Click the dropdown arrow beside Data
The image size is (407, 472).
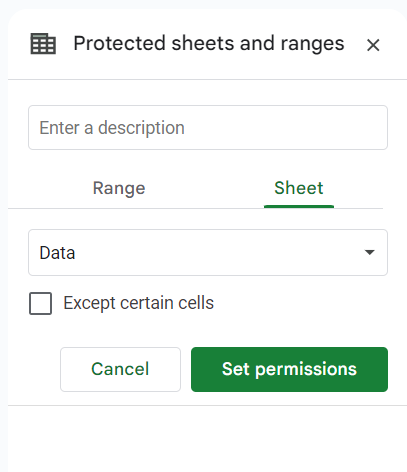point(369,252)
